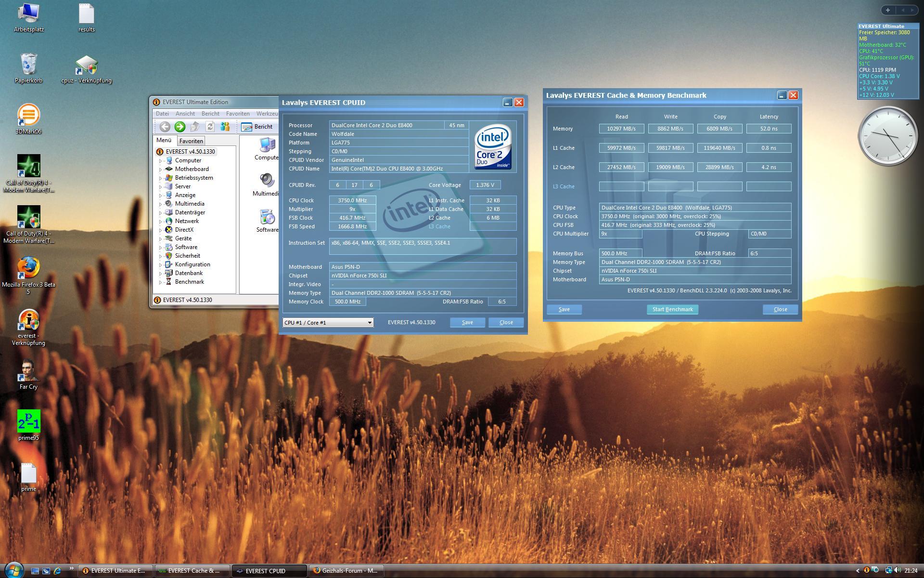Click the EVEREST Ultimate sidebar gadget title
The image size is (924, 578).
(x=881, y=26)
